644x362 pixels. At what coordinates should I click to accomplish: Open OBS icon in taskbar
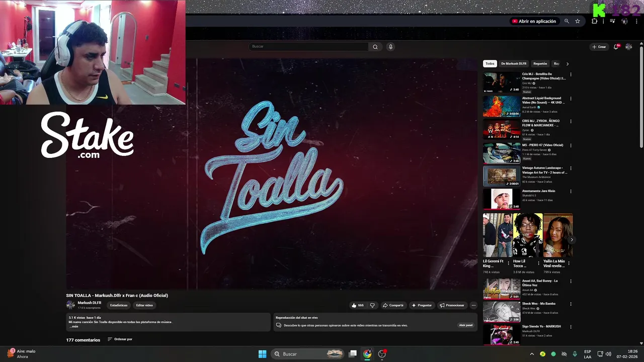pos(382,354)
